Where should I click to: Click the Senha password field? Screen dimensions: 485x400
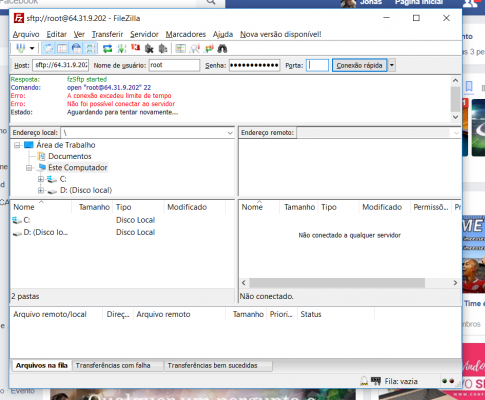(x=254, y=65)
